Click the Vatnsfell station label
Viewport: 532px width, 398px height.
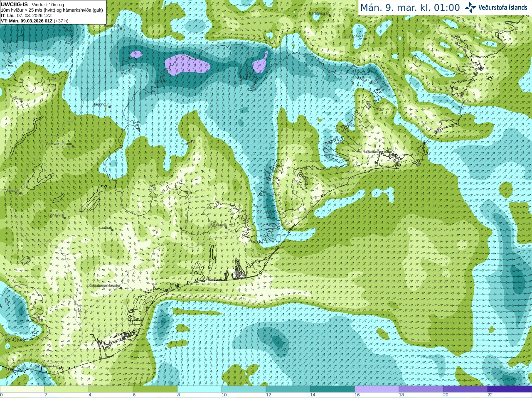click(12, 191)
